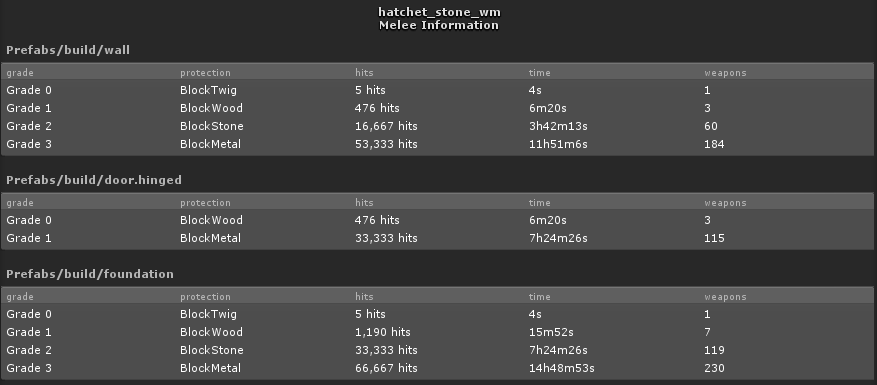877x385 pixels.
Task: Click the time column header in foundation table
Action: pyautogui.click(x=540, y=297)
